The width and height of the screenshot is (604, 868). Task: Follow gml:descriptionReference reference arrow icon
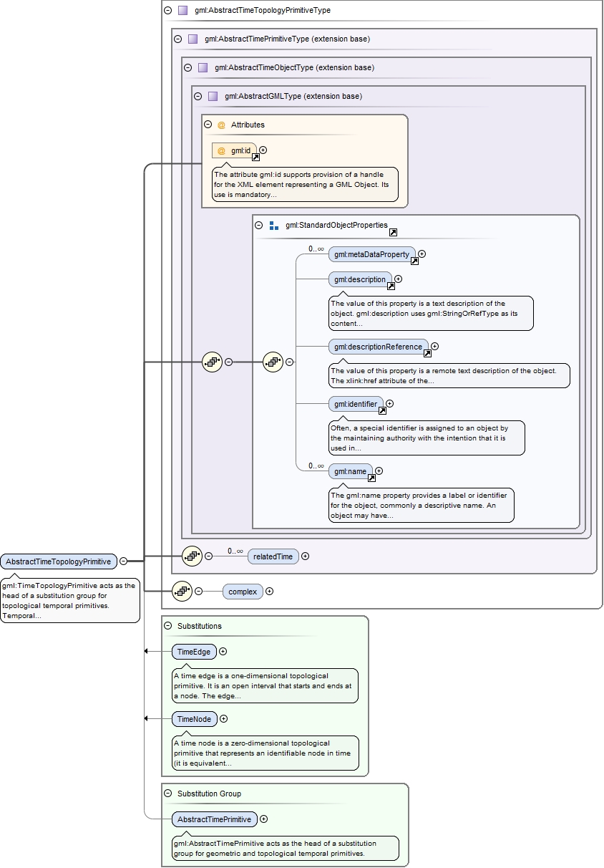coord(427,353)
